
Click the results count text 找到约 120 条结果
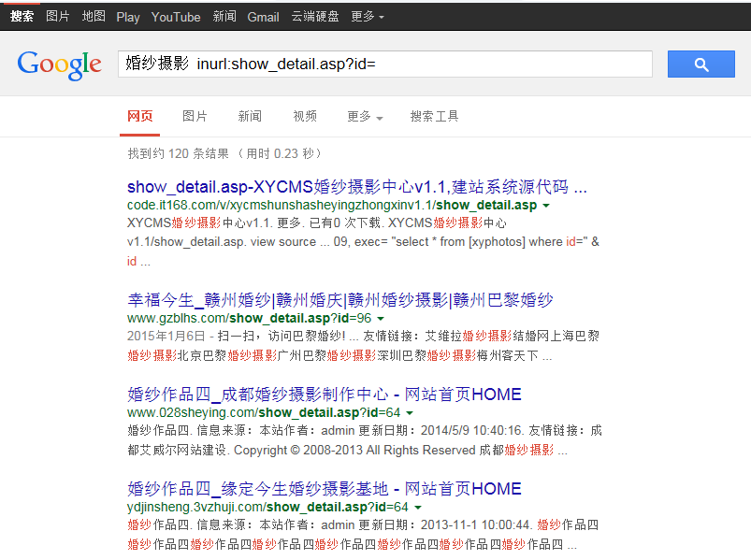point(179,153)
